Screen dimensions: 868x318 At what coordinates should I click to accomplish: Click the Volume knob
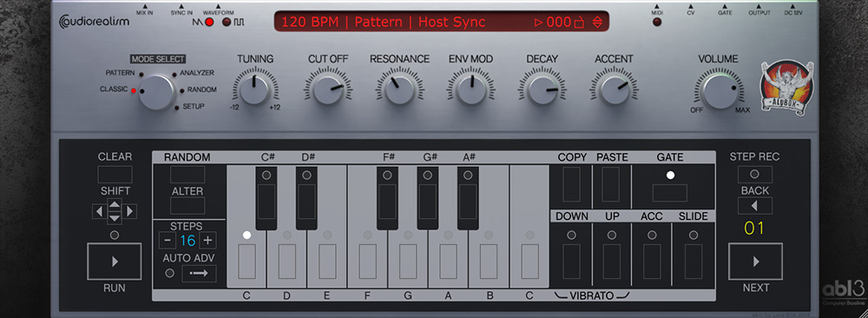[x=720, y=92]
